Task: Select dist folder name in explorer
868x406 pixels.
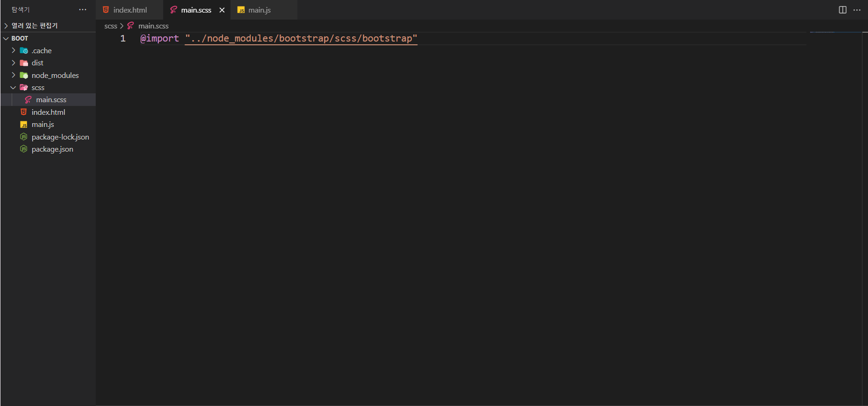Action: click(x=37, y=63)
